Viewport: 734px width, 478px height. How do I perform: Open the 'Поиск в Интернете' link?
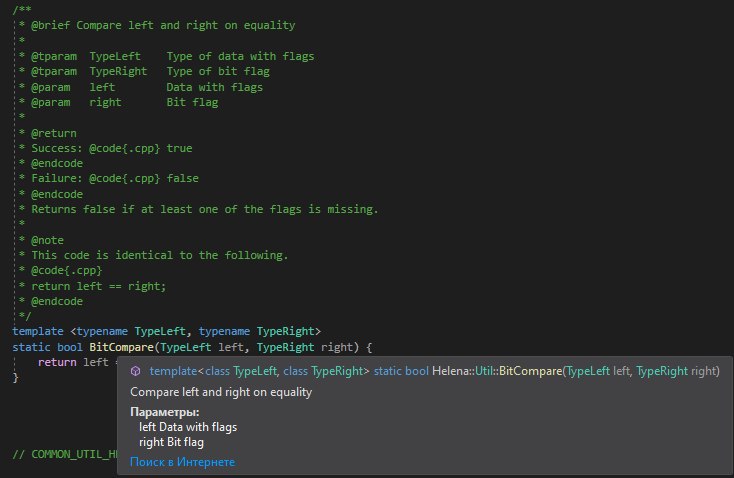[x=182, y=462]
